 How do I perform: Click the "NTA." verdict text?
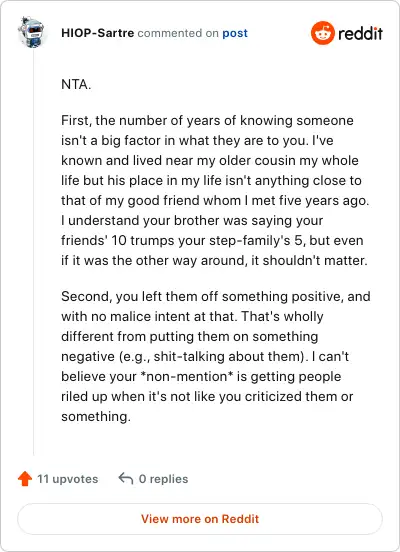76,84
